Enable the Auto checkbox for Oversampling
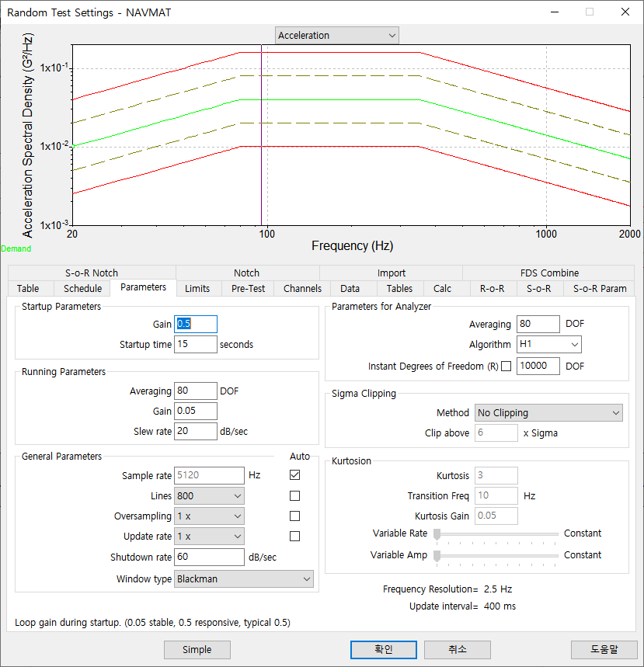Screen dimensions: 644x667 coord(294,516)
